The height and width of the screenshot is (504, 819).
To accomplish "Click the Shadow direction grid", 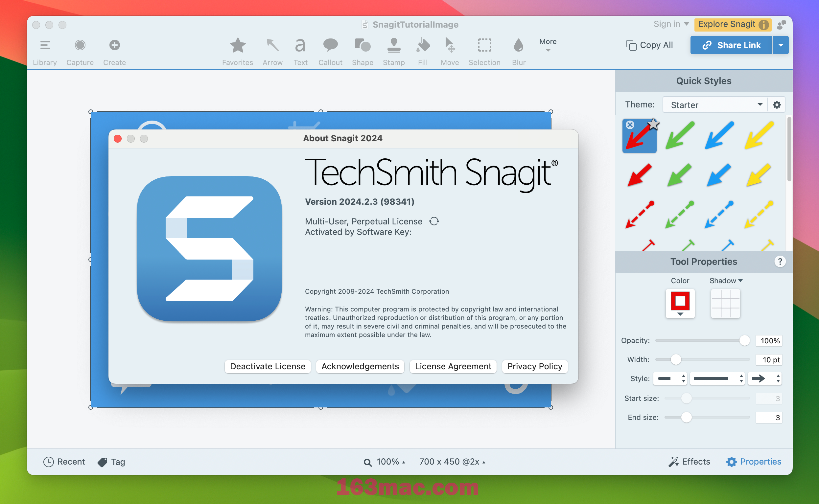I will (x=725, y=303).
